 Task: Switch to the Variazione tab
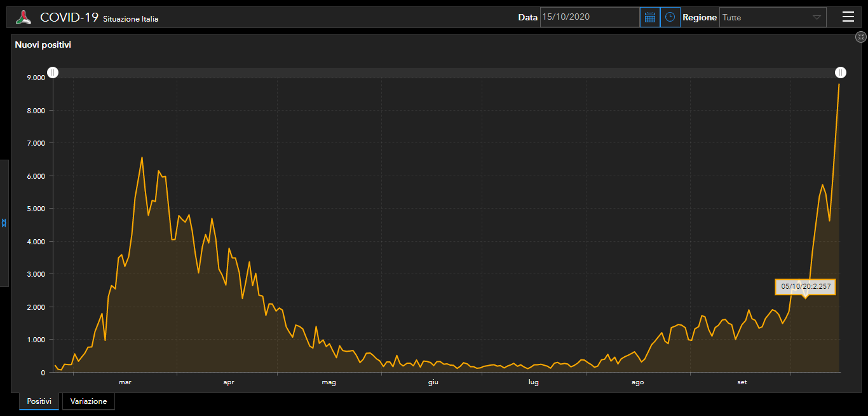click(88, 401)
